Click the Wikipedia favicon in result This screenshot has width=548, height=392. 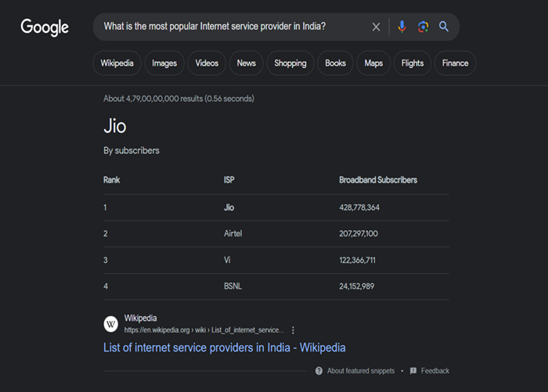click(111, 324)
